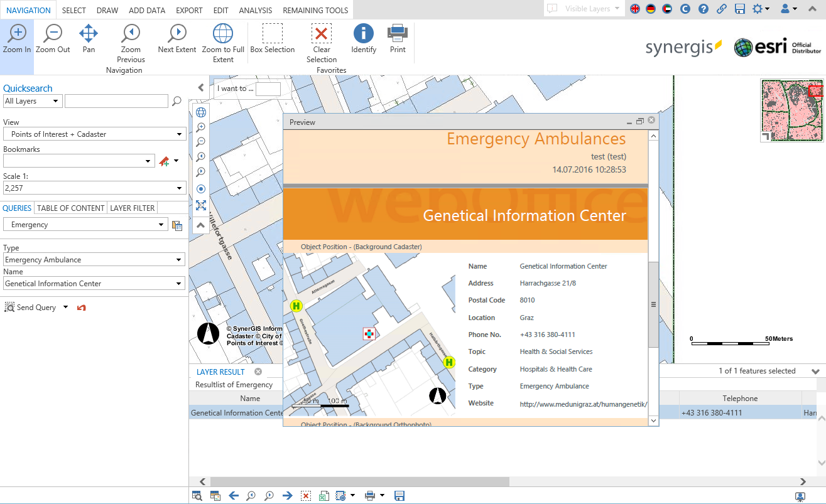Switch to the SELECT ribbon tab

tap(73, 10)
